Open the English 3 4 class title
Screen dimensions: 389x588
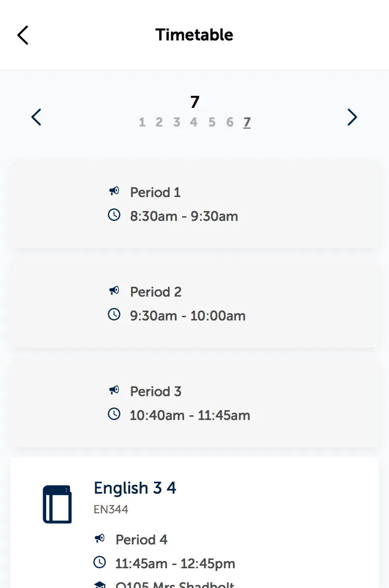[135, 488]
